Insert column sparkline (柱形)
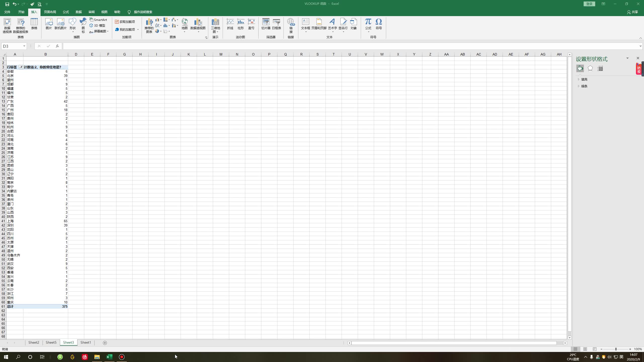This screenshot has height=362, width=644. coord(241,24)
